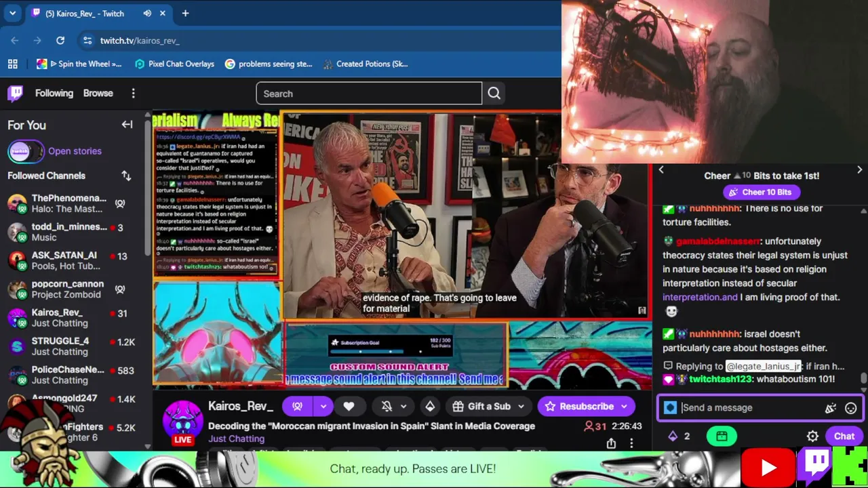
Task: Click username twitchtash123 in chat
Action: pyautogui.click(x=721, y=379)
